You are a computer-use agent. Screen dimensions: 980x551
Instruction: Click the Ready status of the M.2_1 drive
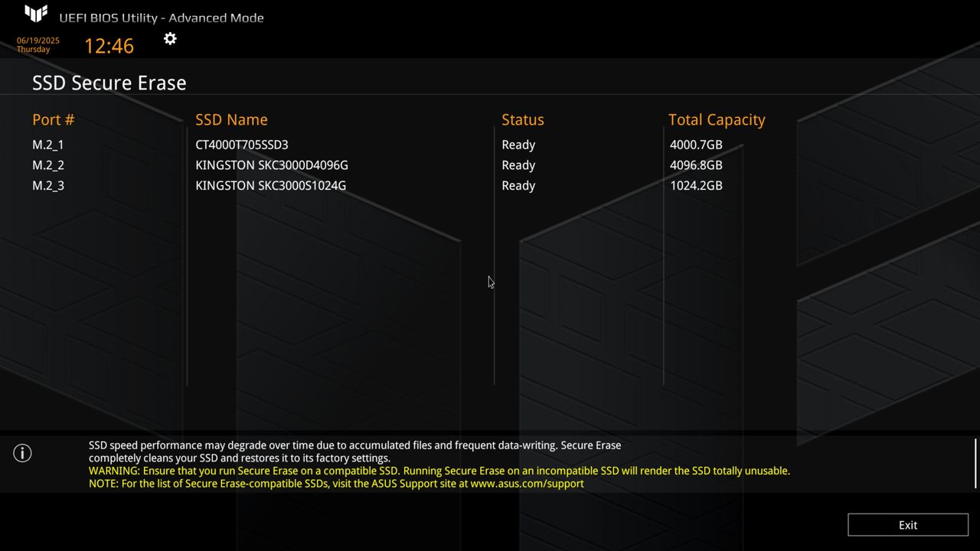[518, 145]
